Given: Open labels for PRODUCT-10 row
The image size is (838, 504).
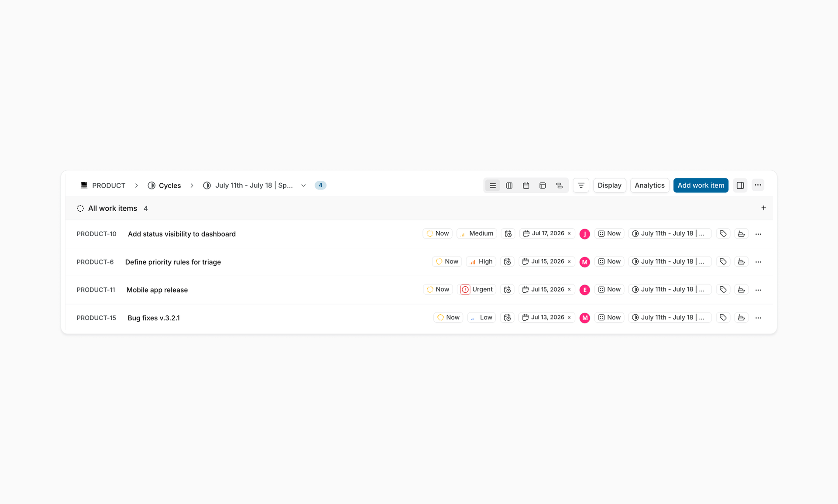Looking at the screenshot, I should [723, 234].
